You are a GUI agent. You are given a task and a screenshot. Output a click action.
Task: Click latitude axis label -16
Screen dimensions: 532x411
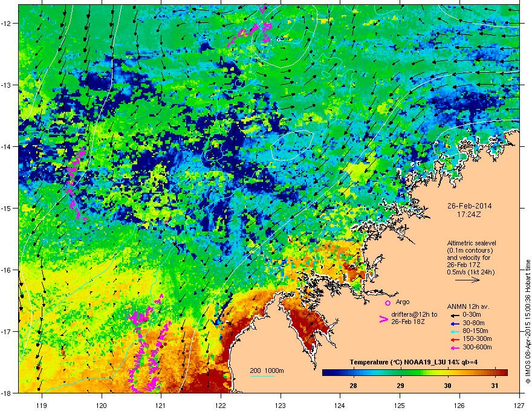point(7,270)
